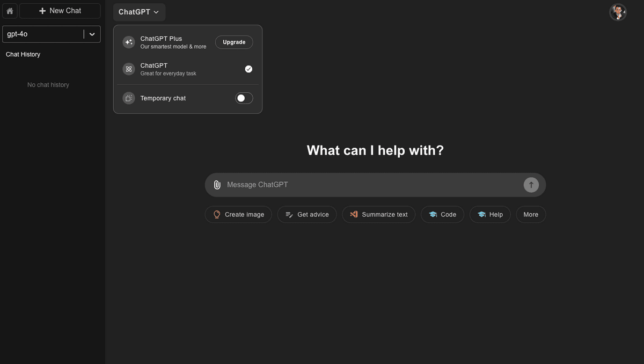Screen dimensions: 644x364
Task: Click the Upgrade button
Action: pyautogui.click(x=234, y=42)
